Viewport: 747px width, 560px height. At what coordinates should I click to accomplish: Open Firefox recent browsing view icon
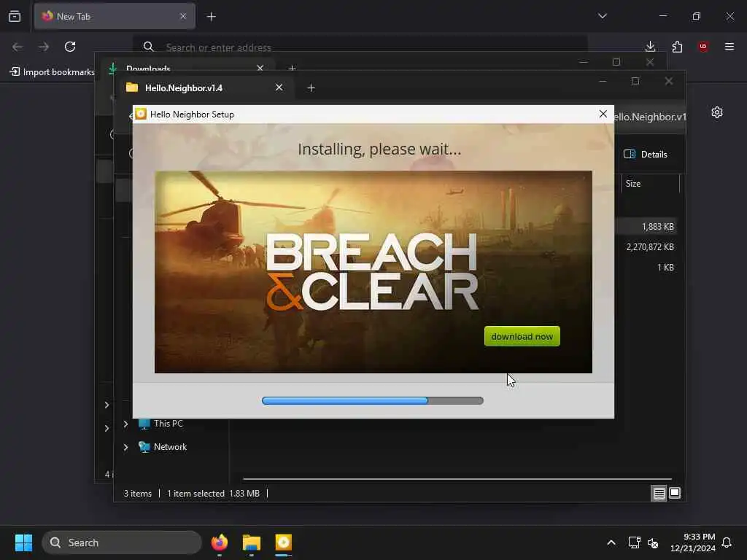(x=15, y=16)
